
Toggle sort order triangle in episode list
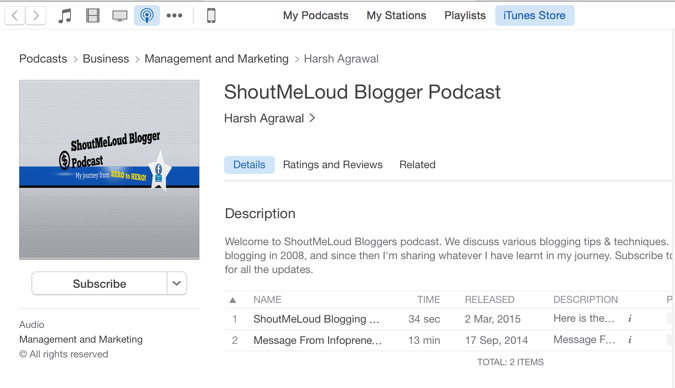click(x=233, y=300)
